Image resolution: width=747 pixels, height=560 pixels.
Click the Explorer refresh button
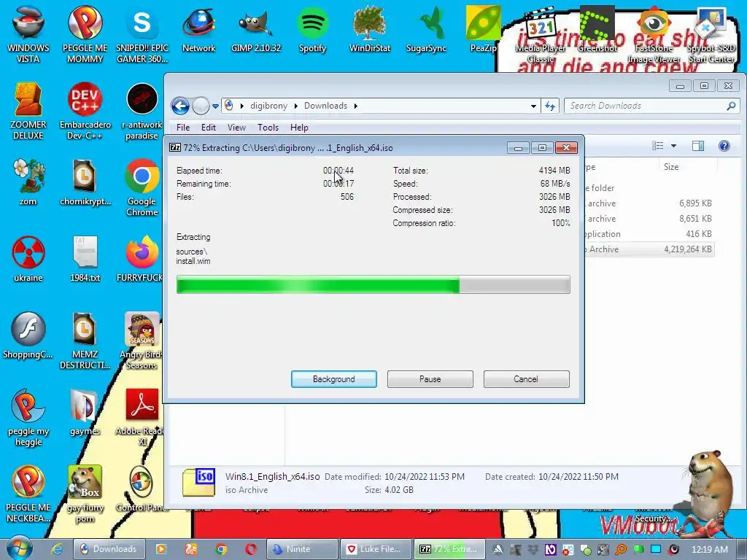click(550, 106)
